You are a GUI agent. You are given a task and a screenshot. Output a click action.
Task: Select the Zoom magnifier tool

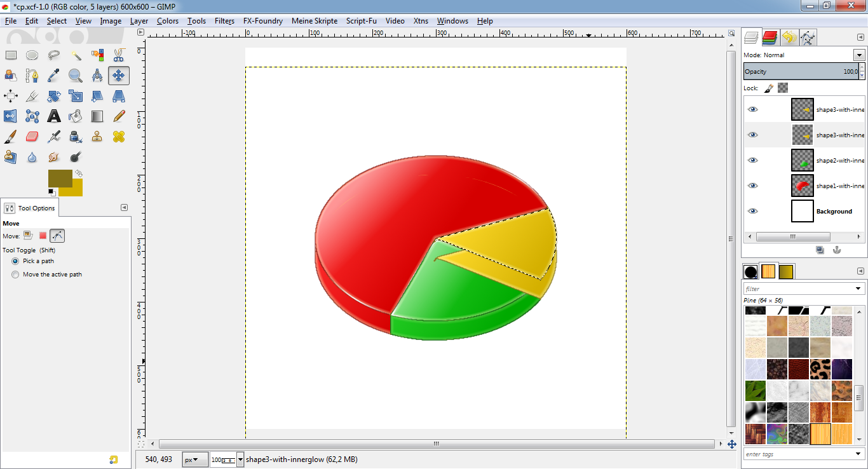[76, 76]
